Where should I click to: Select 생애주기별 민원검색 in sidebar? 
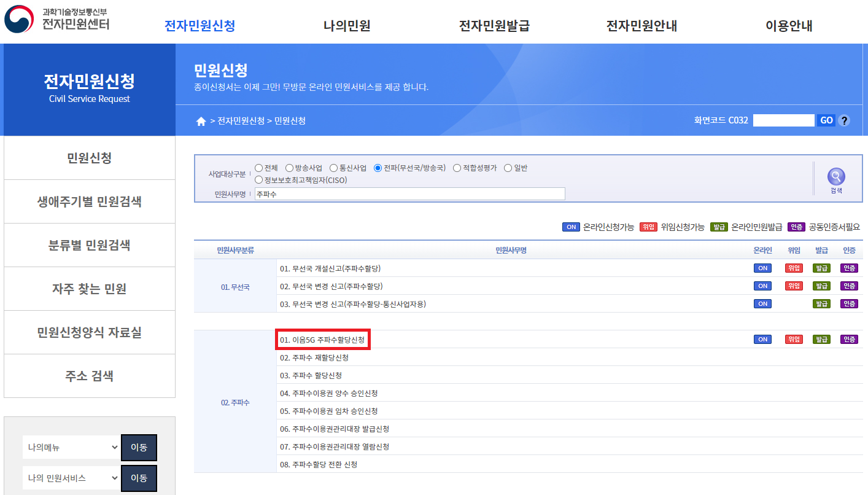click(x=90, y=201)
